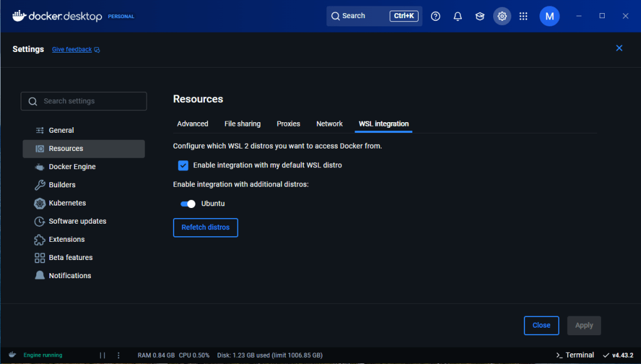This screenshot has height=364, width=641.
Task: Switch to the Advanced tab
Action: 192,124
